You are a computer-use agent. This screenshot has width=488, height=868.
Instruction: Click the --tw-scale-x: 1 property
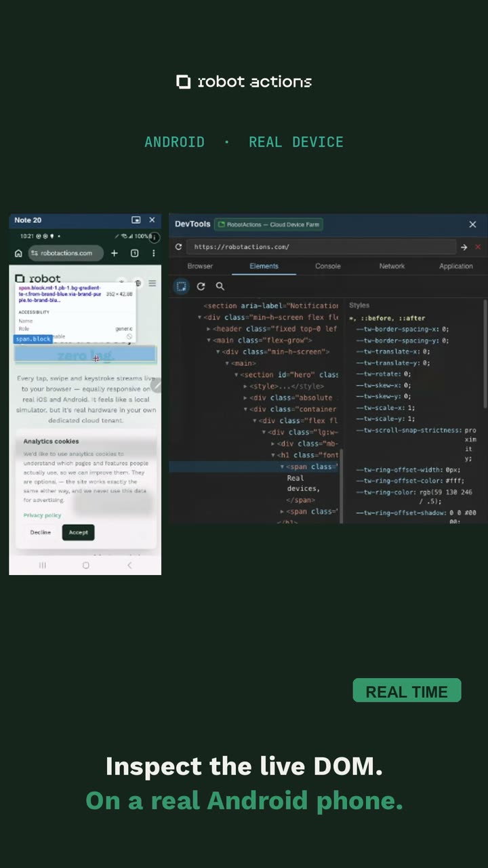pyautogui.click(x=385, y=408)
